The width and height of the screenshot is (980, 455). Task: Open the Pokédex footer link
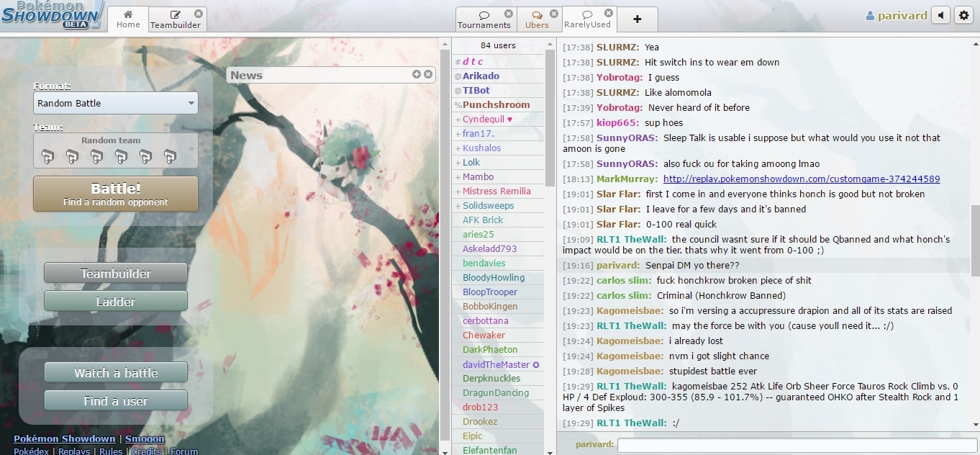[x=32, y=451]
